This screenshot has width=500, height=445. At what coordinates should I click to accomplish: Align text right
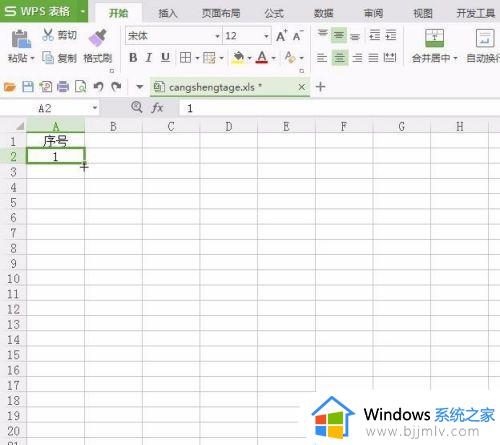tap(357, 58)
